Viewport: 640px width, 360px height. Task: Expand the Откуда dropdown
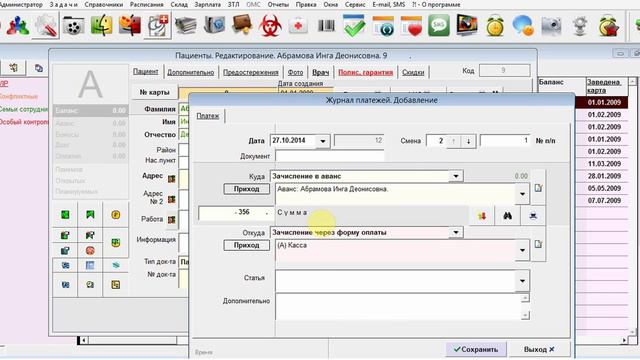point(456,233)
